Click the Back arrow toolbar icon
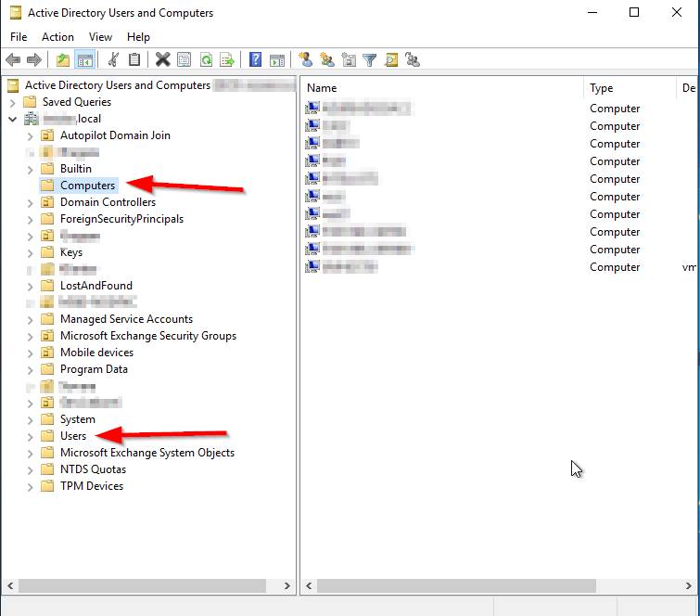This screenshot has width=700, height=616. pos(13,59)
